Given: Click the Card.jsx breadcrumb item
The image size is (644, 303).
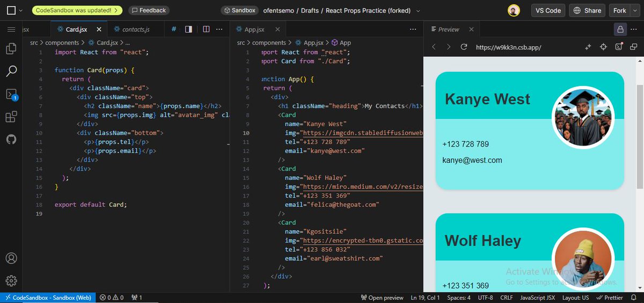Looking at the screenshot, I should point(103,42).
